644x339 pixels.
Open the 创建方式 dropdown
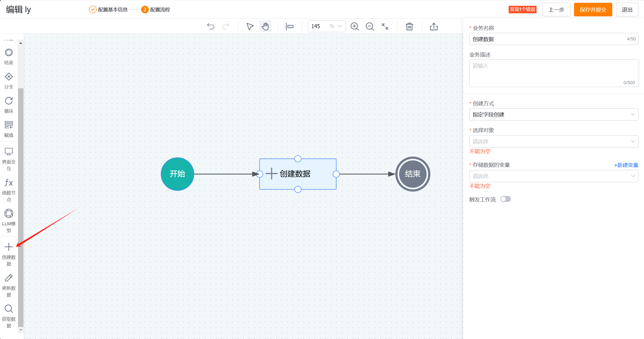click(x=553, y=114)
